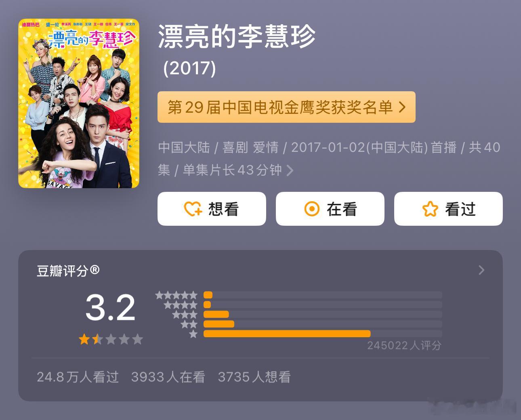This screenshot has width=521, height=420.
Task: Open the 漂亮的李慧珍 poster thumbnail
Action: coord(79,103)
